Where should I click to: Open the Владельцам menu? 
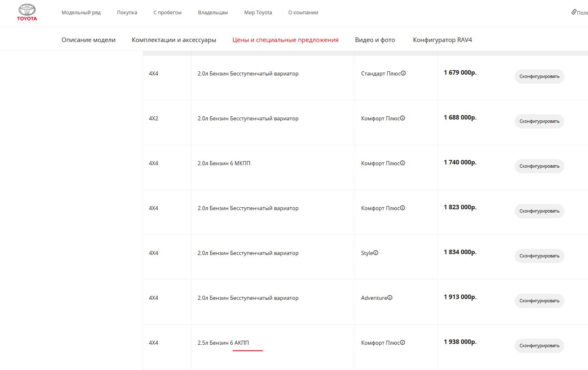point(213,13)
